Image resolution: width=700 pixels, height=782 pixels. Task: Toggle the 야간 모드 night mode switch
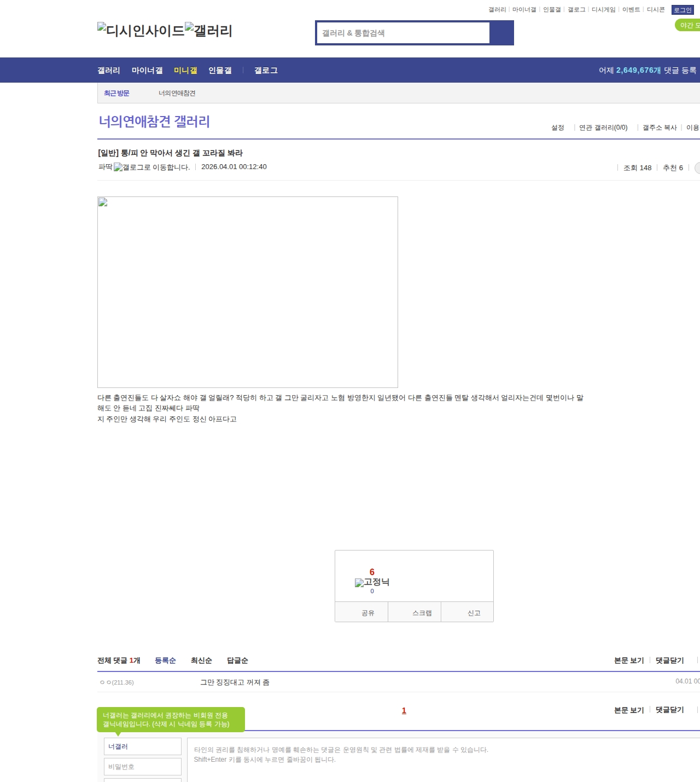click(688, 25)
